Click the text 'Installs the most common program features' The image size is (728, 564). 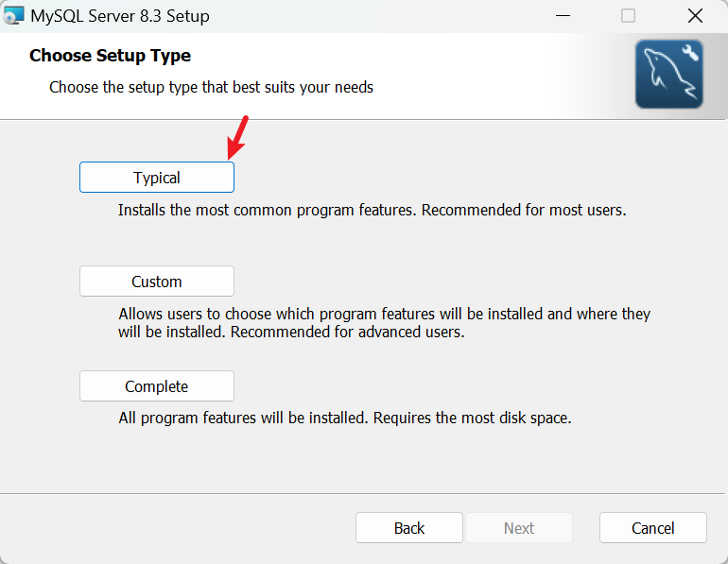point(267,210)
